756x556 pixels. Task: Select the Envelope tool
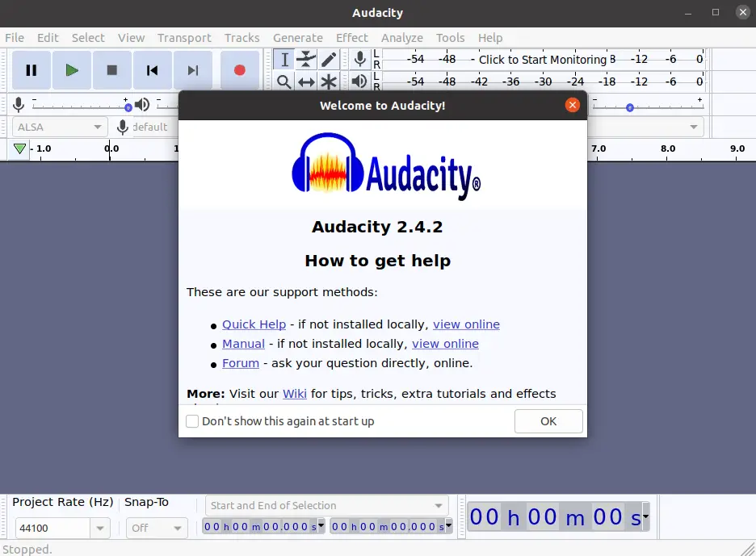(306, 60)
